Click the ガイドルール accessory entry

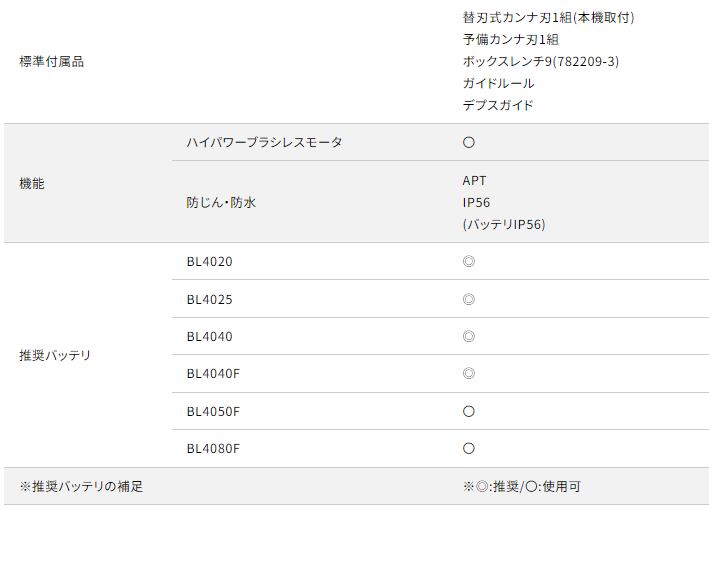click(x=498, y=84)
